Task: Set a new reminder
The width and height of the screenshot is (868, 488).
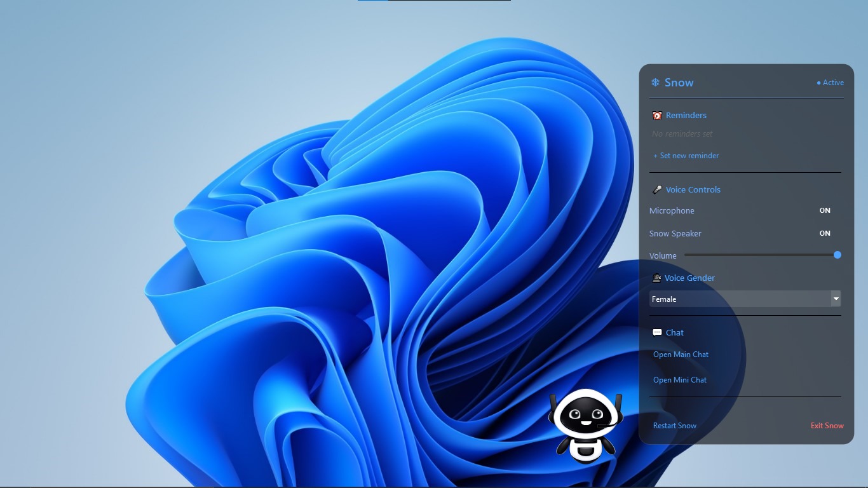Action: (686, 156)
